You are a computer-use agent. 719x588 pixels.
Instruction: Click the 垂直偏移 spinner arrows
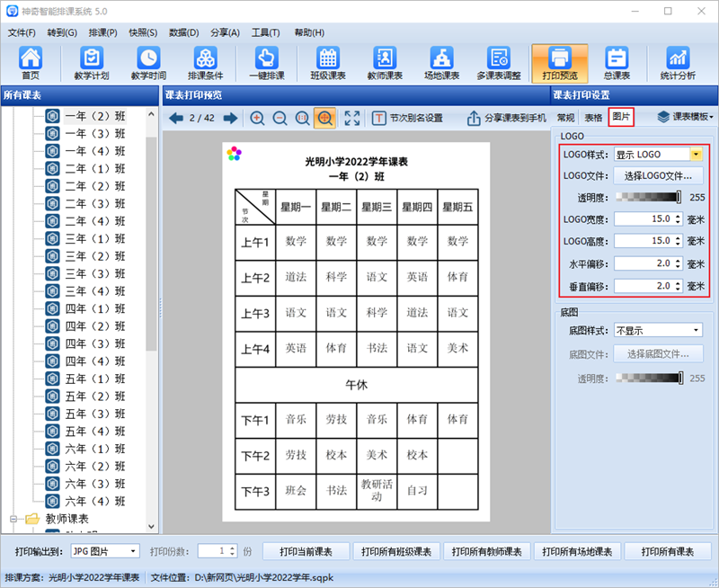(x=678, y=286)
